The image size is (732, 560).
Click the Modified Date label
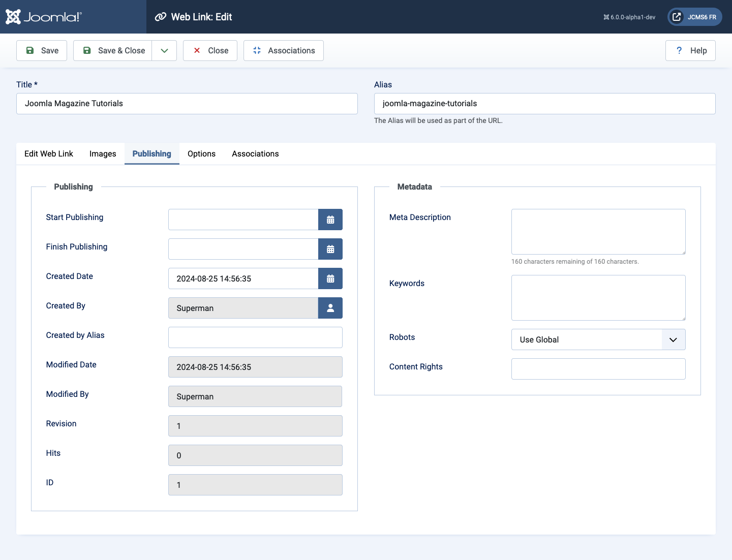[x=71, y=364]
